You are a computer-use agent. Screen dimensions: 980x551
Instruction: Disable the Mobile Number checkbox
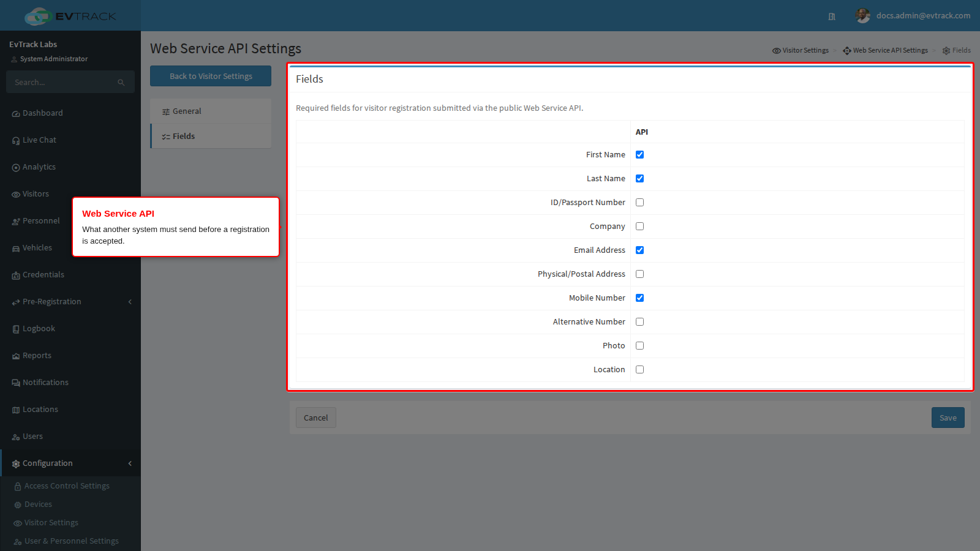(639, 298)
